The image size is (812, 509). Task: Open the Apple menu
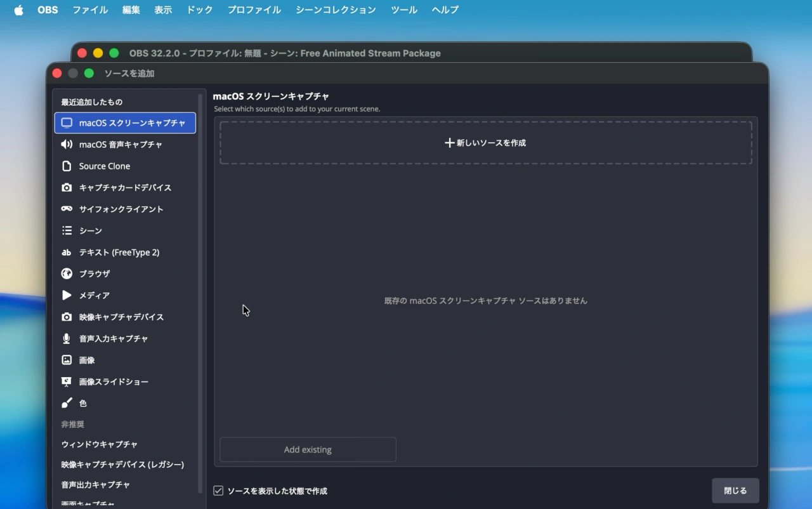click(19, 10)
